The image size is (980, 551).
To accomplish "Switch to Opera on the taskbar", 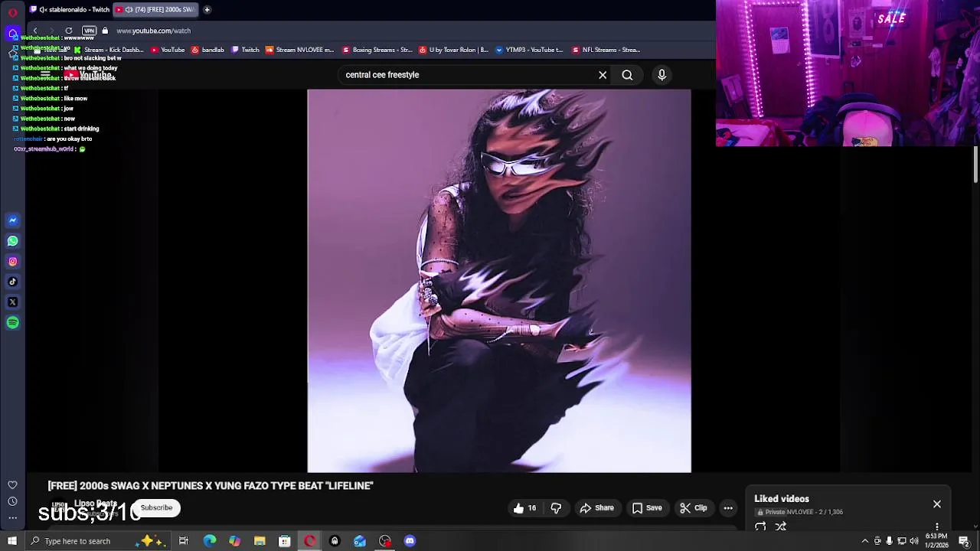I will point(309,541).
